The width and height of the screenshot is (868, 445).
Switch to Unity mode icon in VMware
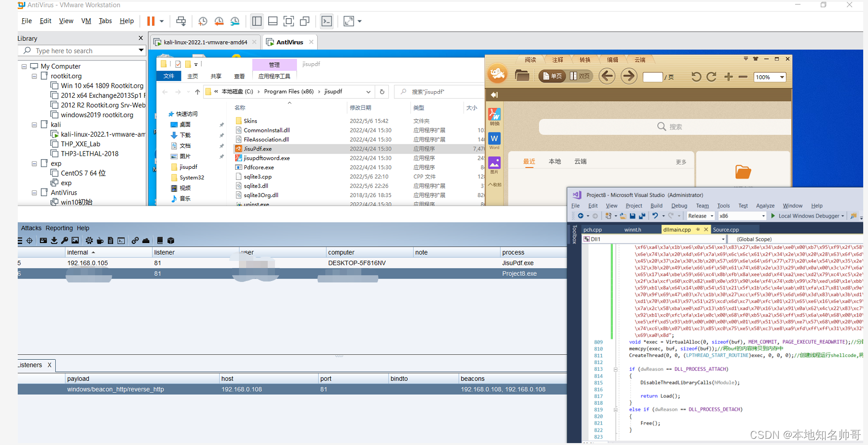[305, 21]
